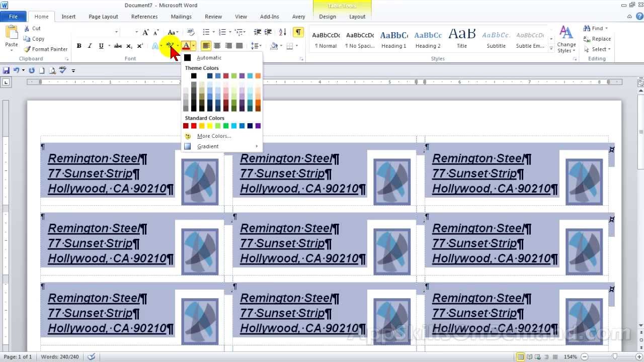Apply Italic formatting
This screenshot has height=362, width=644.
coord(90,46)
